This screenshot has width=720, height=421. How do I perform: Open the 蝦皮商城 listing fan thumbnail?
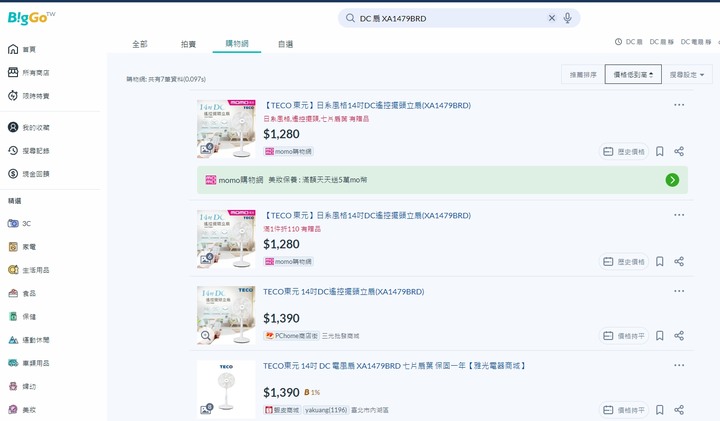coord(226,389)
